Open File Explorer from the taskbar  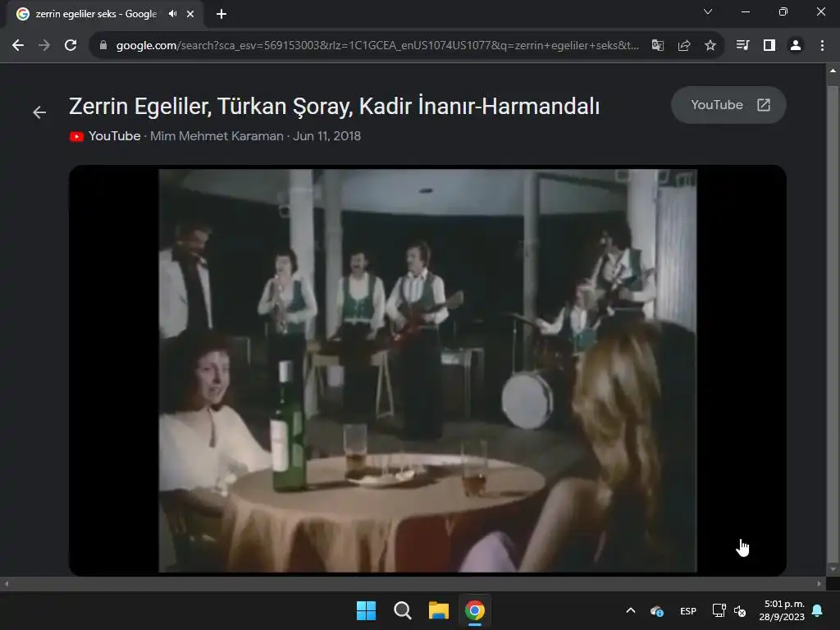click(438, 610)
